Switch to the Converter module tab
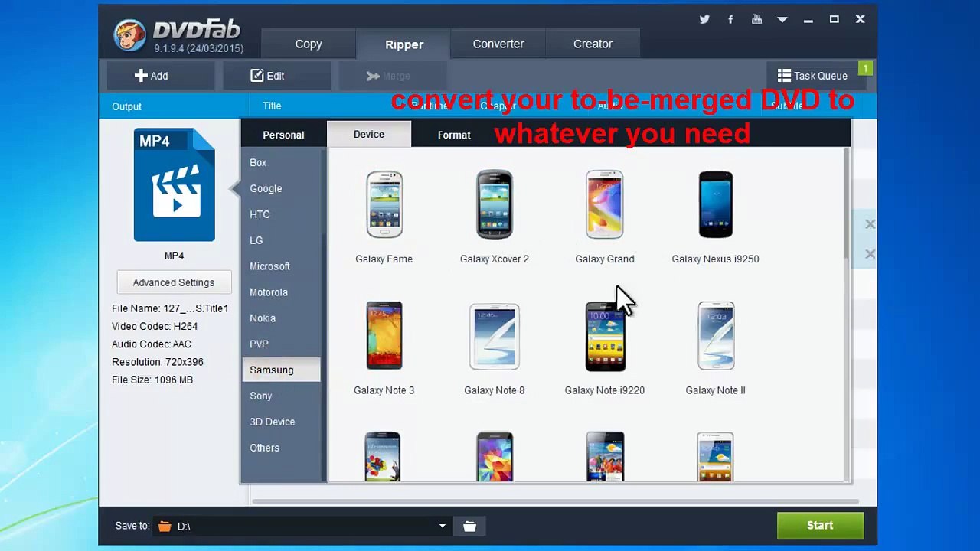Viewport: 980px width, 551px height. (x=498, y=44)
